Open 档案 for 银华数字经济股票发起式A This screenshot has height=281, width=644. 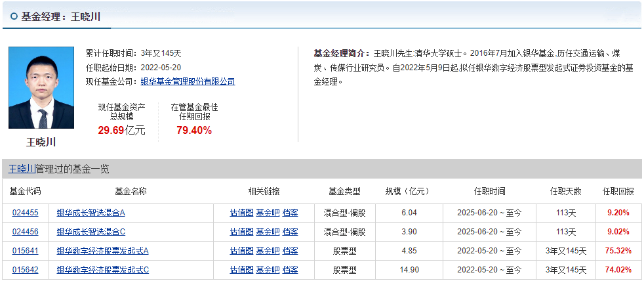point(291,251)
